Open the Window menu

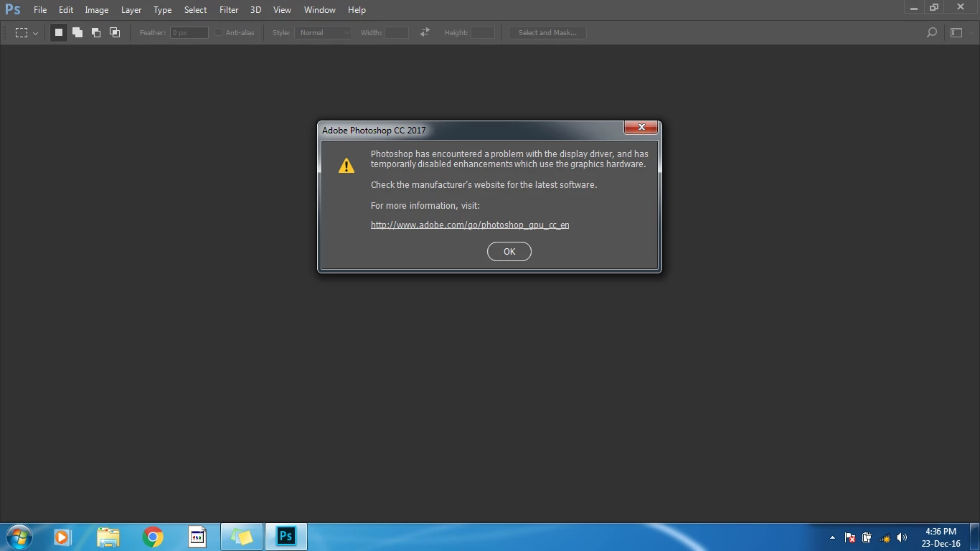[320, 10]
